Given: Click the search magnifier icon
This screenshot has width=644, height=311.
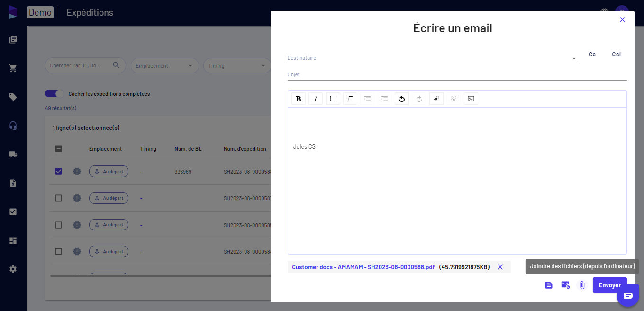Looking at the screenshot, I should (116, 65).
